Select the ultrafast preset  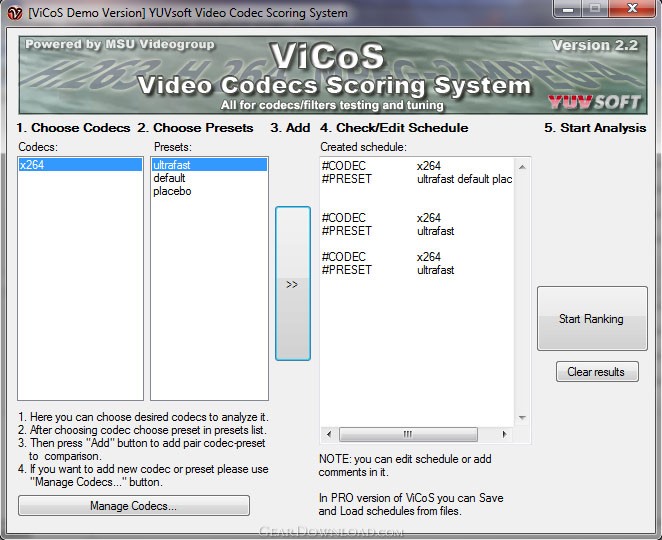(x=209, y=165)
